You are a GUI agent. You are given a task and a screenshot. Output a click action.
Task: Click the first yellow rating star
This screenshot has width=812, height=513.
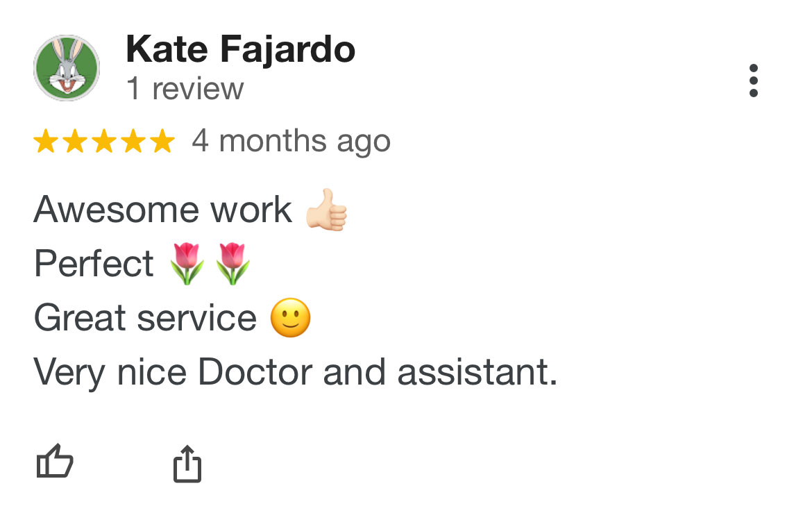tap(45, 141)
